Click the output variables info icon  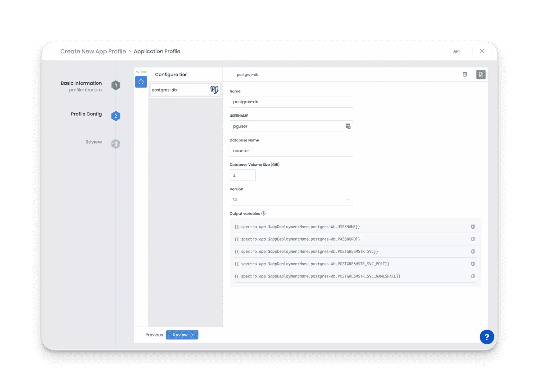264,214
